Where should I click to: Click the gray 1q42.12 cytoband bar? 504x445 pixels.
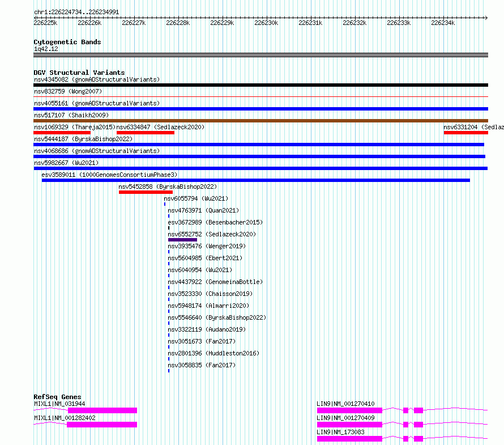(260, 55)
